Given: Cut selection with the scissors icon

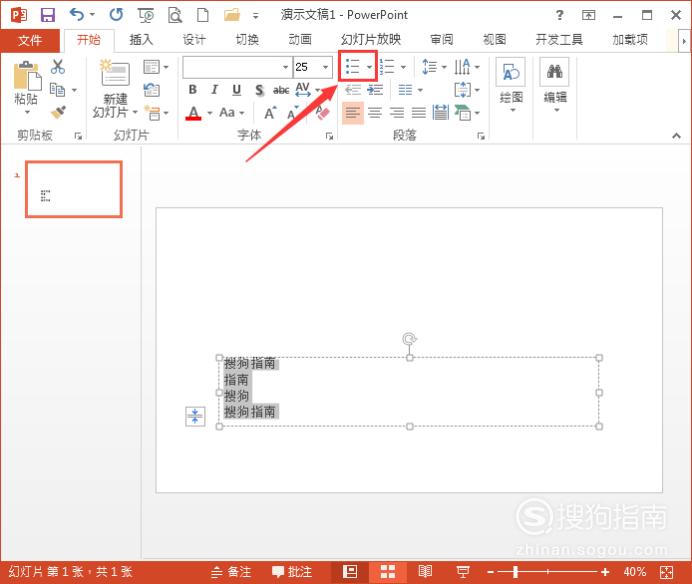Looking at the screenshot, I should pyautogui.click(x=57, y=67).
